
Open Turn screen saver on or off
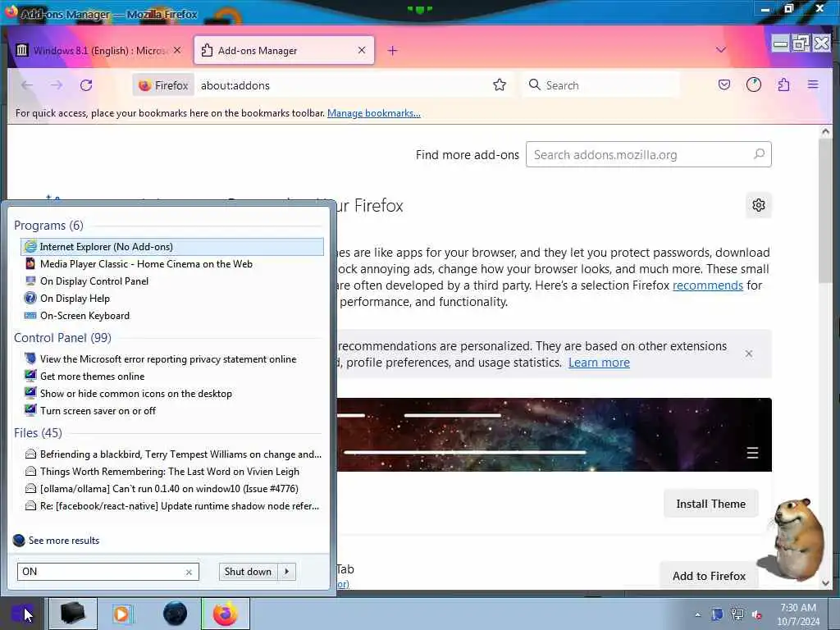[172, 410]
